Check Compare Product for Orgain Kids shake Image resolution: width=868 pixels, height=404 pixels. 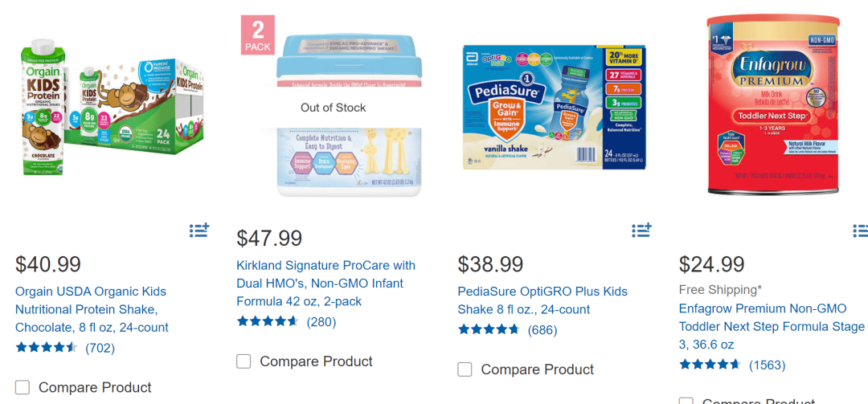(x=23, y=387)
